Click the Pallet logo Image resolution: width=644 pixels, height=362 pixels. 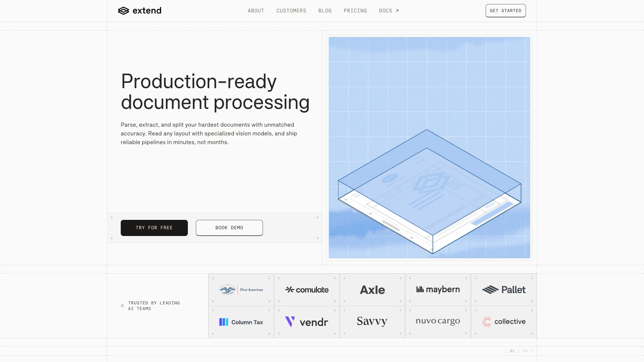point(503,290)
